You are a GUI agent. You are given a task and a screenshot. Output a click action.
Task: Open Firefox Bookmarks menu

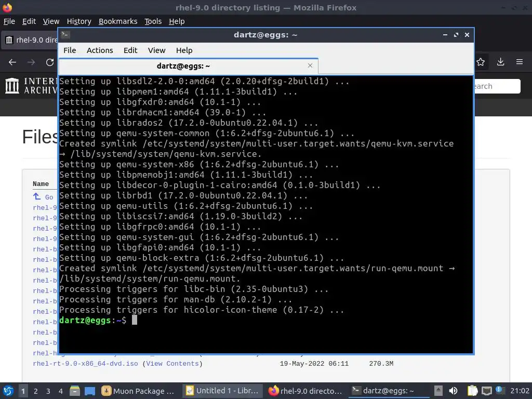tap(118, 21)
